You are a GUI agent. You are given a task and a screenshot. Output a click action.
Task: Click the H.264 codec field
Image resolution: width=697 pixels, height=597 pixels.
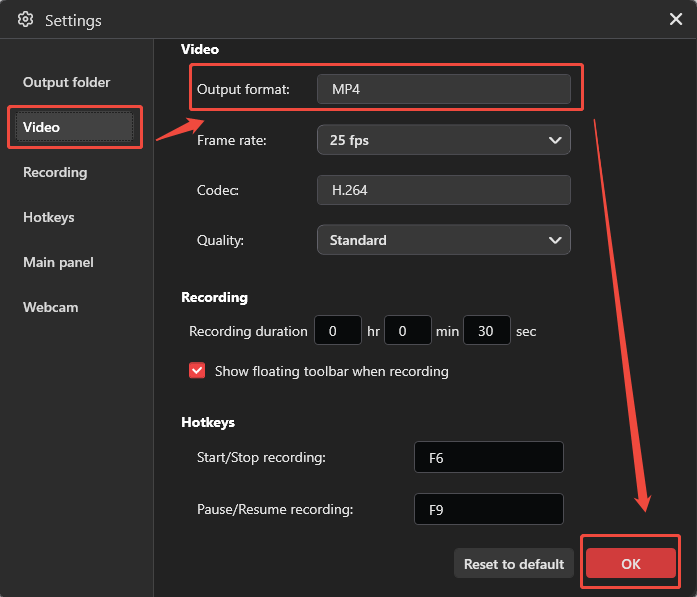click(444, 190)
